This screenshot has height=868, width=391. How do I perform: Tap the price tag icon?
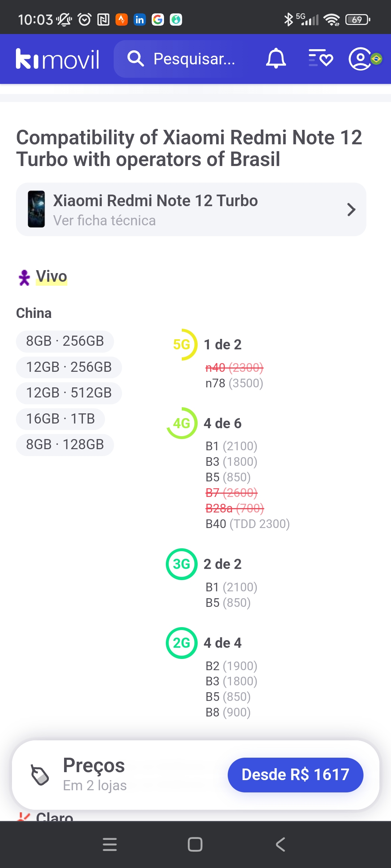pyautogui.click(x=39, y=775)
